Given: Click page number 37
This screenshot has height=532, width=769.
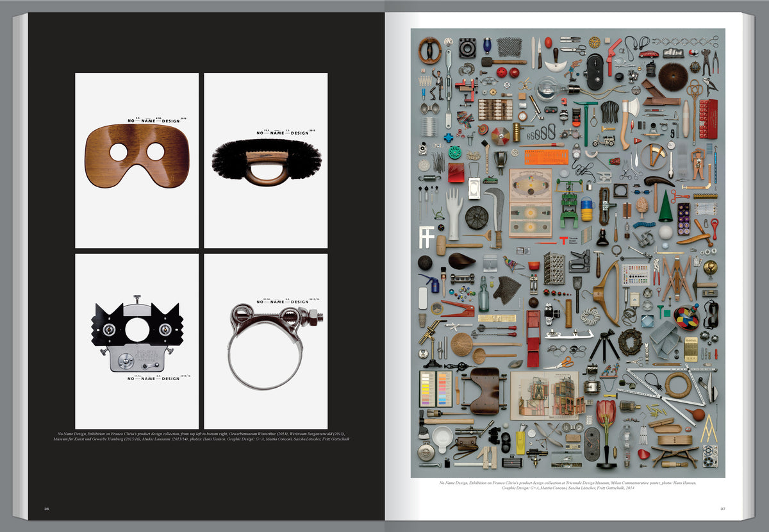Looking at the screenshot, I should point(722,509).
